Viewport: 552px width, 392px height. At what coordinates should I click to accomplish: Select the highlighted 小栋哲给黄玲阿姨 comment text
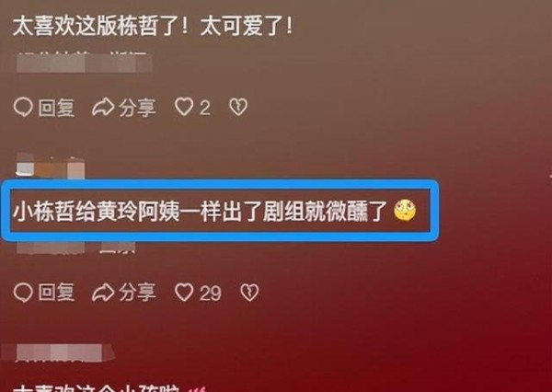(x=201, y=212)
